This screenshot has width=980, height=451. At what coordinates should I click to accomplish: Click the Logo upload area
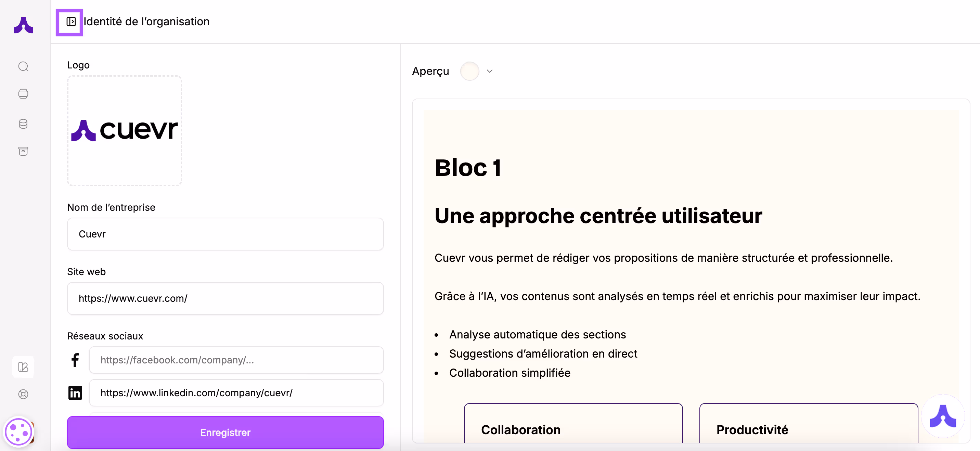[125, 131]
